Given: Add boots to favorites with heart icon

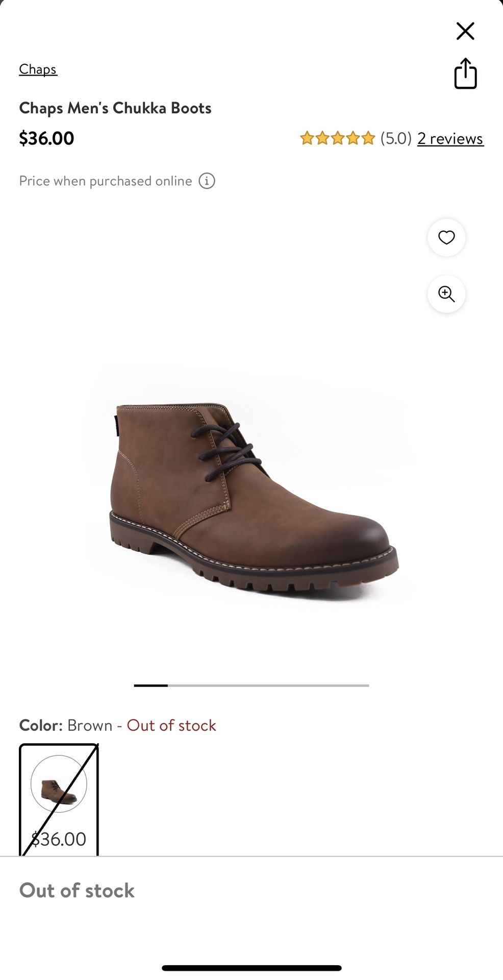Looking at the screenshot, I should click(446, 238).
